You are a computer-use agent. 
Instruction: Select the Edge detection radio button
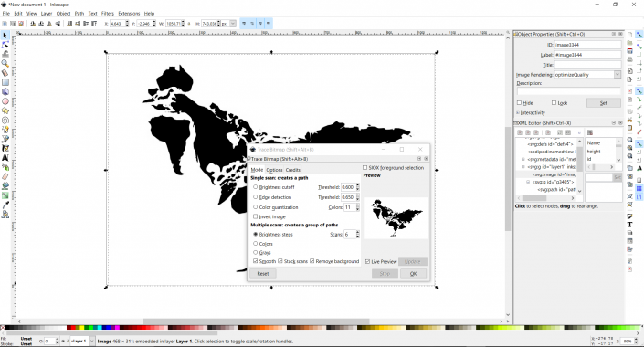point(256,197)
